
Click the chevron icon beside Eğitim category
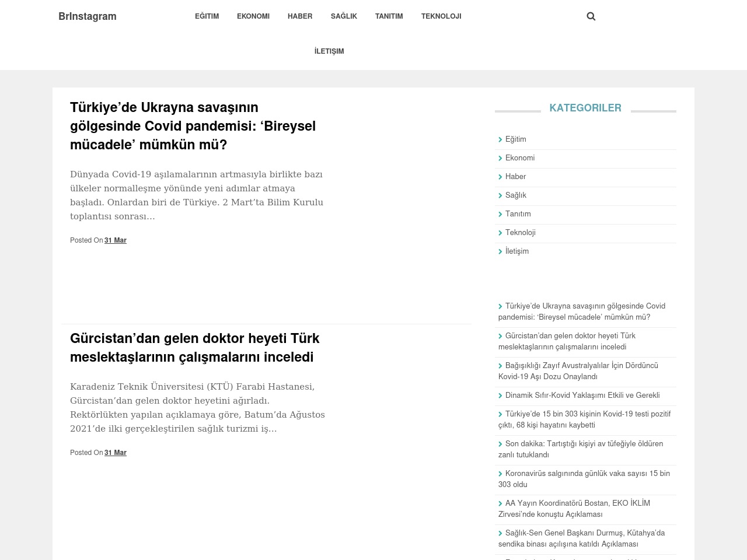click(x=500, y=139)
